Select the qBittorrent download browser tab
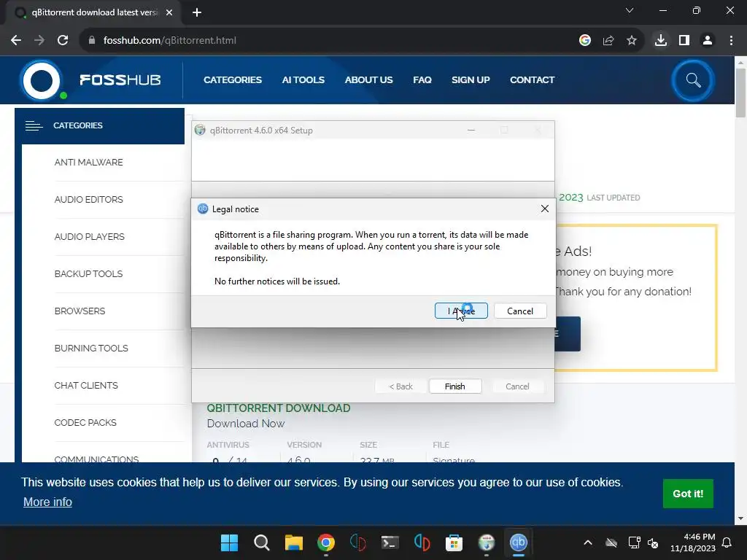The image size is (747, 560). [x=94, y=12]
